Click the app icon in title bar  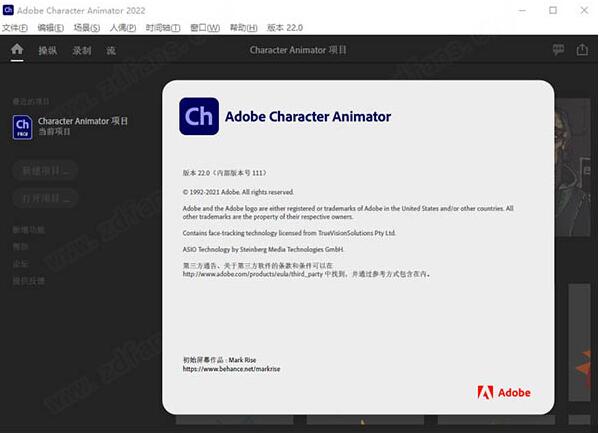click(8, 10)
